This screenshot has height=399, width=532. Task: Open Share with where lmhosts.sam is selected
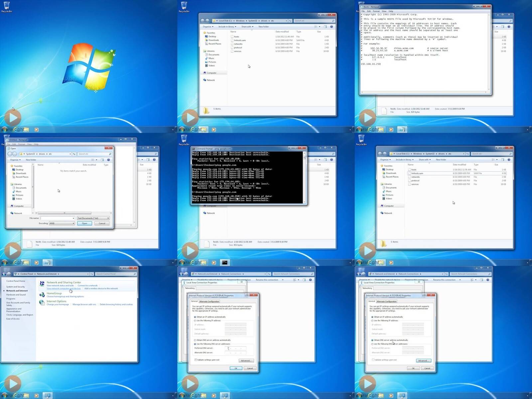(x=425, y=160)
